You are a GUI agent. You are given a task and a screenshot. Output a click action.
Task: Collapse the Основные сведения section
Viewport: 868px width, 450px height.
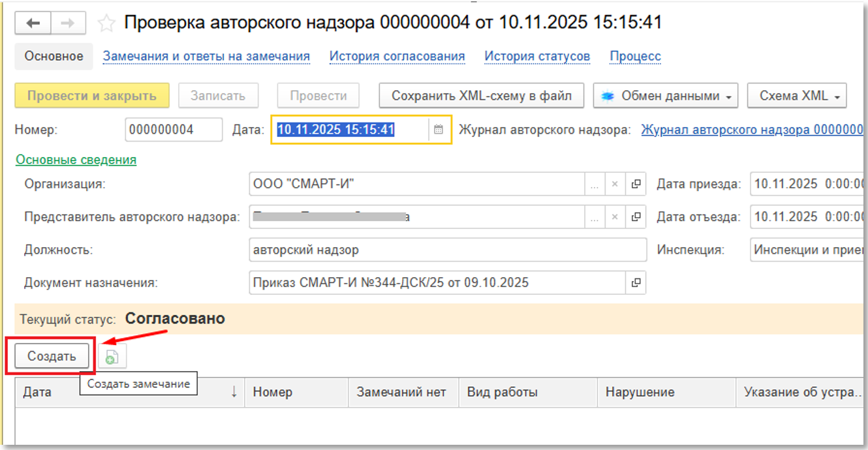76,160
